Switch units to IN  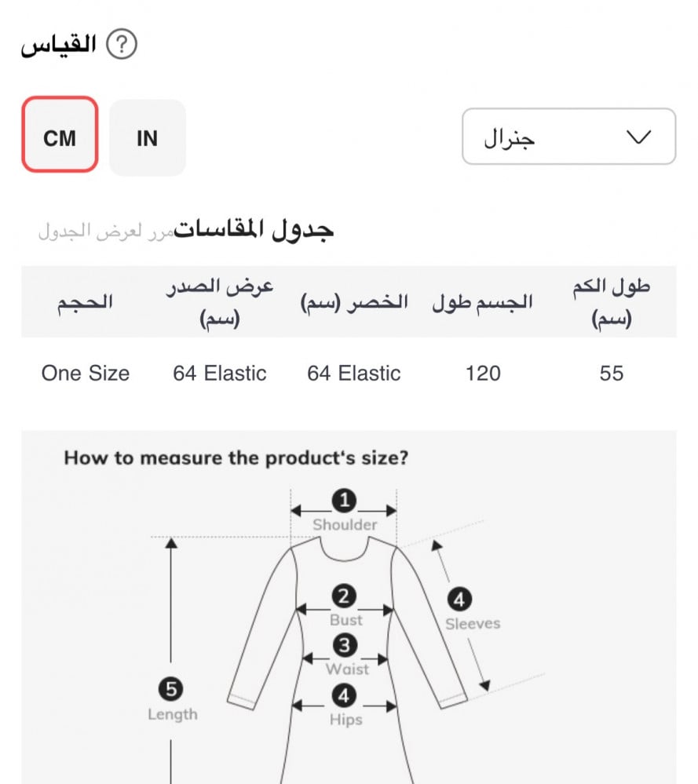(x=148, y=138)
